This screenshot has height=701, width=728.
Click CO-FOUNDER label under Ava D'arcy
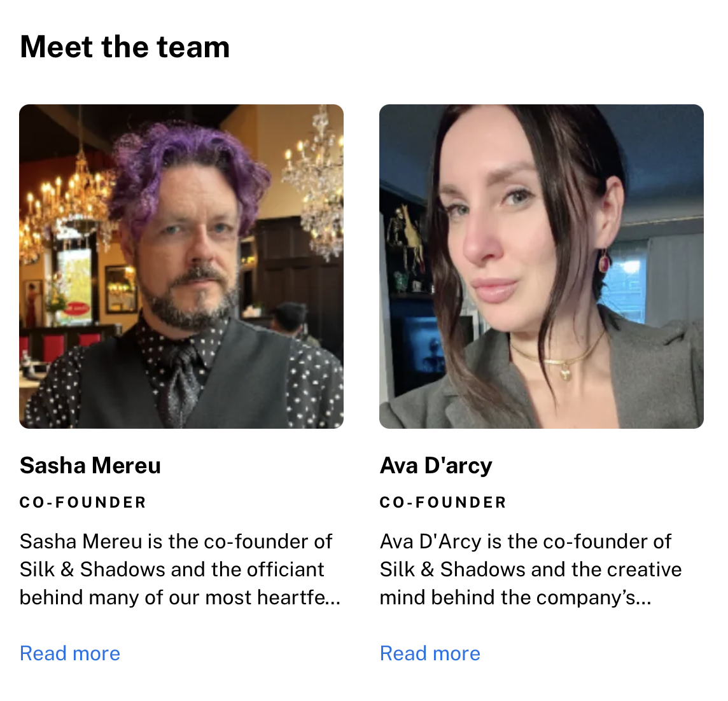coord(444,503)
